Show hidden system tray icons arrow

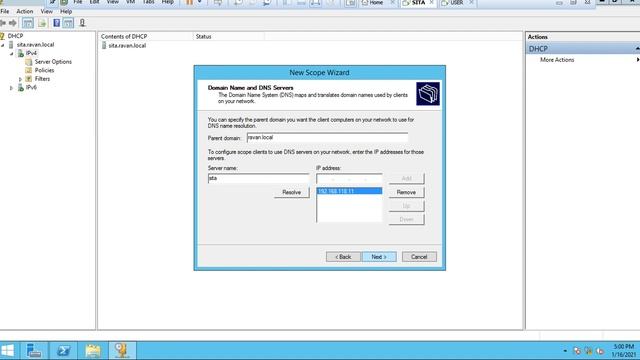point(565,351)
